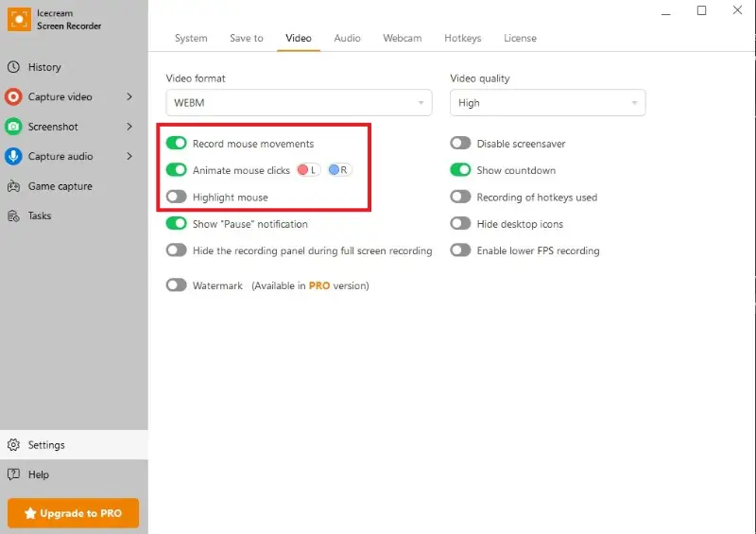The height and width of the screenshot is (534, 756).
Task: Click the Help question mark icon
Action: pyautogui.click(x=13, y=474)
